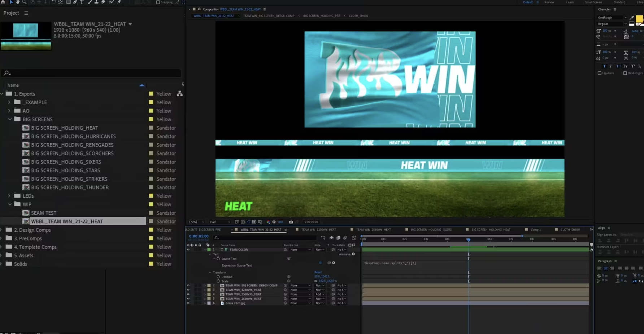Click the font eyedropper in the Character panel
Viewport: 644px width, 334px height.
tap(632, 17)
